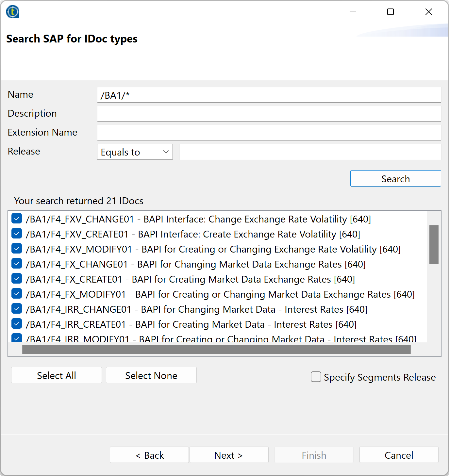Uncheck the /BA1/F4_FX_CREATE01 IDoc entry
The image size is (449, 476).
coord(16,278)
